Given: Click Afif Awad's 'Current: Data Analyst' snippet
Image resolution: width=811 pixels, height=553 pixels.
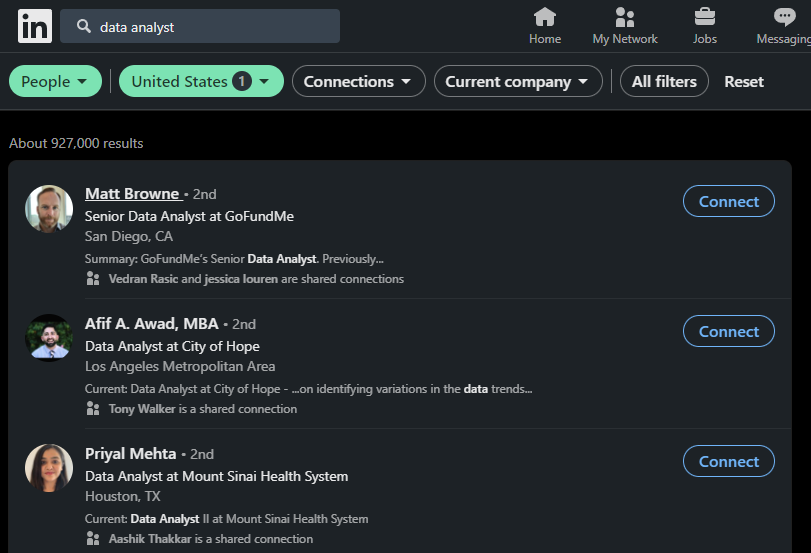Looking at the screenshot, I should [x=308, y=388].
